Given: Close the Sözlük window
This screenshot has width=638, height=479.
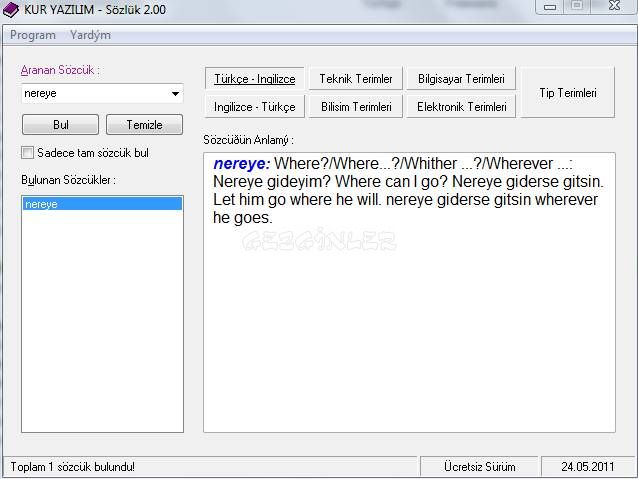Looking at the screenshot, I should tap(614, 6).
